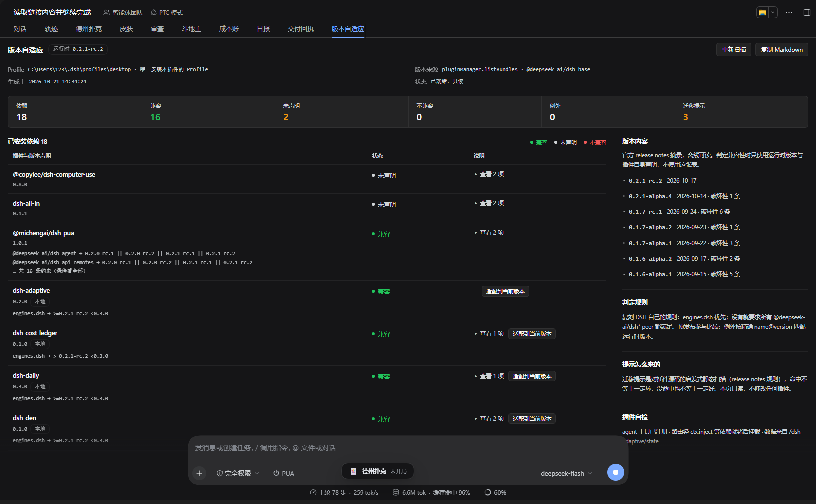Click 适配到当前版本 for dsh-daily

pyautogui.click(x=532, y=376)
